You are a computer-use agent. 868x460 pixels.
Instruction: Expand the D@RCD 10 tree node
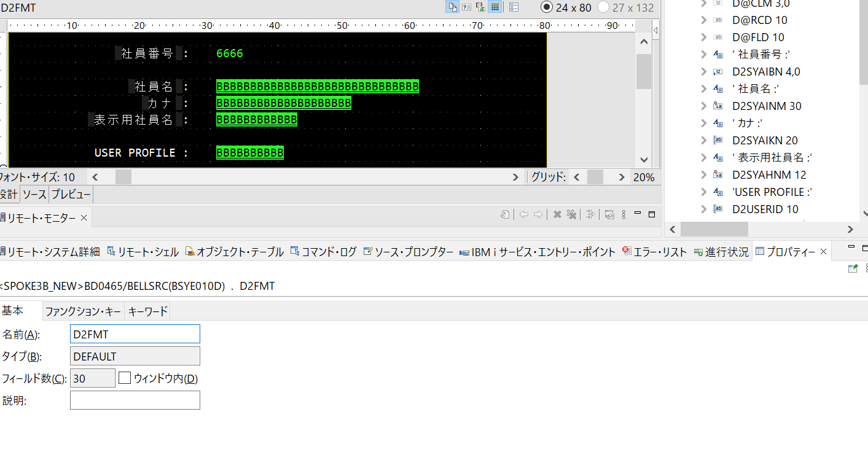point(704,20)
